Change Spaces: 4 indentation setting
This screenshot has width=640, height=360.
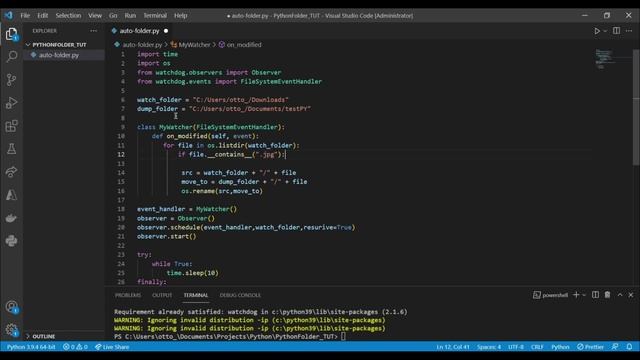pyautogui.click(x=489, y=347)
